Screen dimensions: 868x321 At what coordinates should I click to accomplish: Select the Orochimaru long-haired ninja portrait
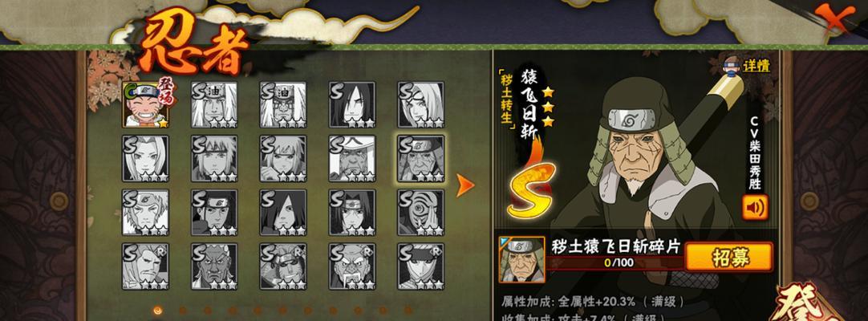[352, 105]
